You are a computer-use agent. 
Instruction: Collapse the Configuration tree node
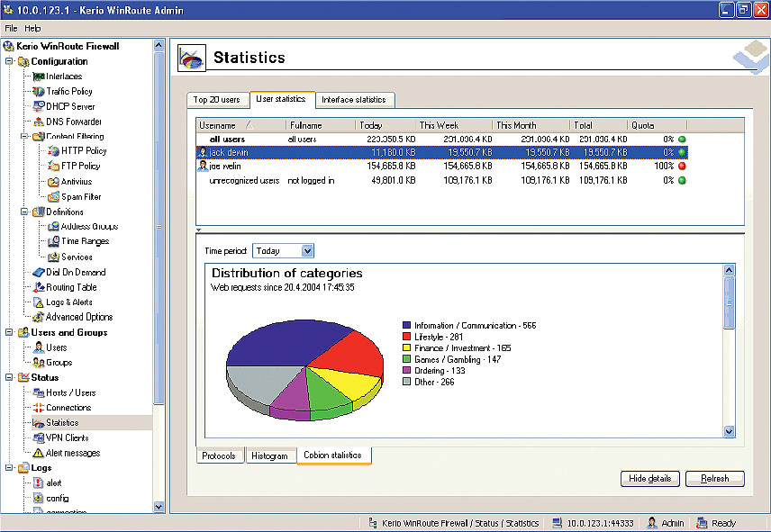click(9, 61)
